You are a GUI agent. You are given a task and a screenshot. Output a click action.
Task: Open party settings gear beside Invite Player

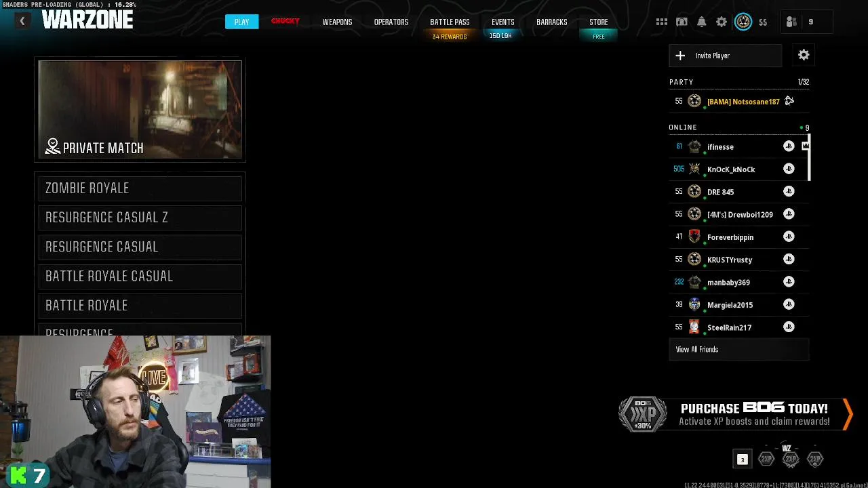point(804,55)
